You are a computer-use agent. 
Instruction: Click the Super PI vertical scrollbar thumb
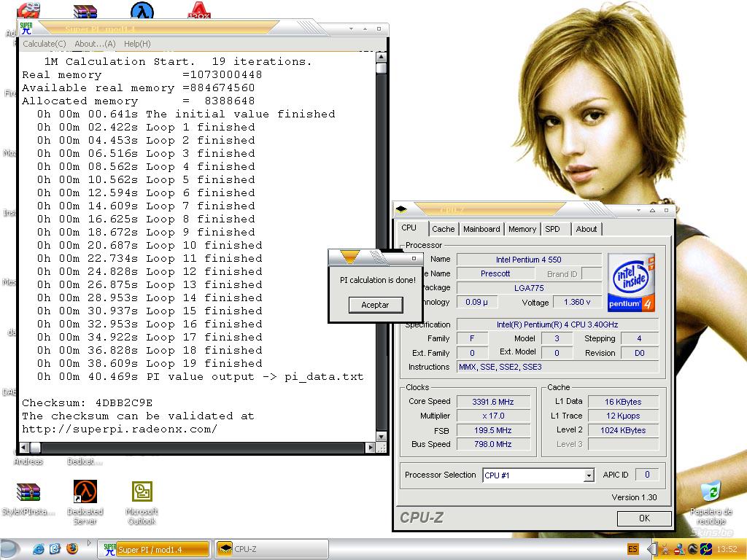tap(381, 68)
